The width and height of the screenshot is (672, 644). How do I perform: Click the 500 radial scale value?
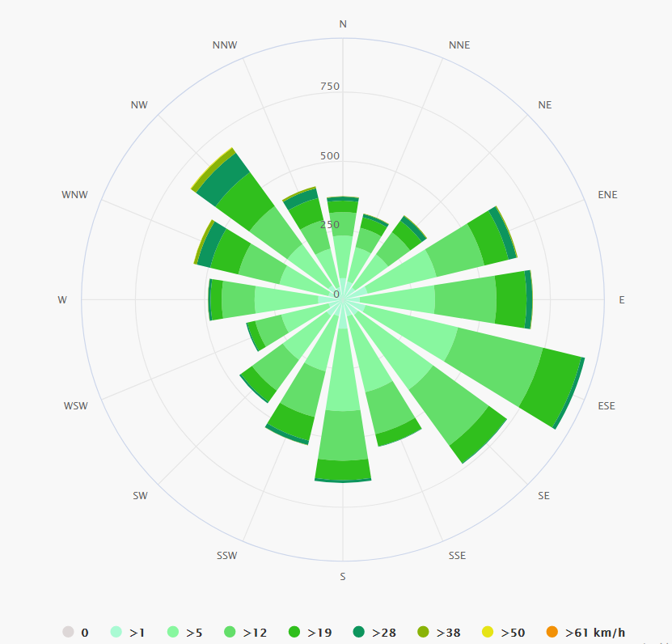tap(330, 155)
